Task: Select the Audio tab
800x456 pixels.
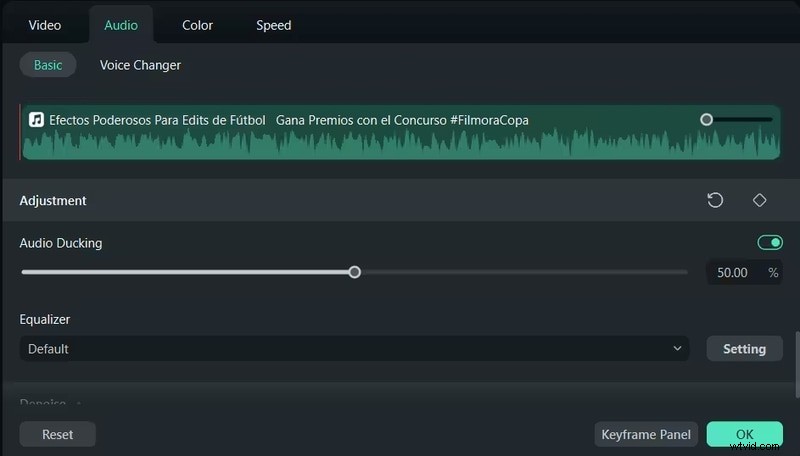Action: pos(121,25)
